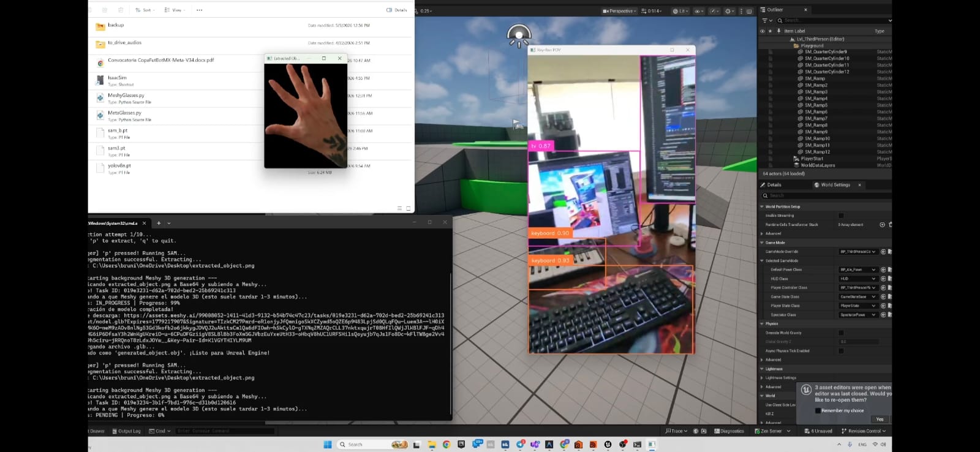Open the Terminal icon in the taskbar

coord(637,444)
